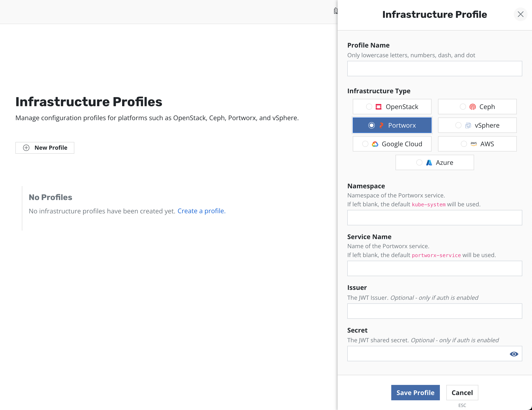This screenshot has width=532, height=410.
Task: Click the Portworx logo icon
Action: [381, 126]
